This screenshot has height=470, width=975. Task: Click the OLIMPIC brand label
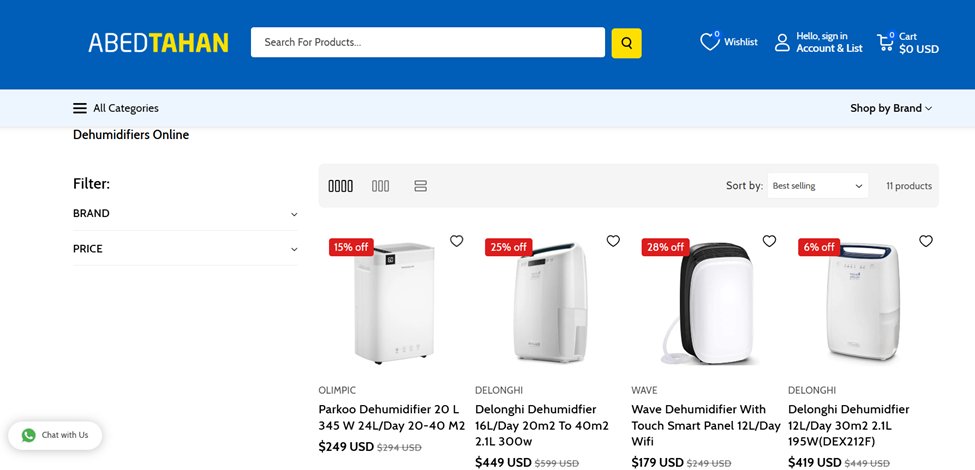point(337,390)
